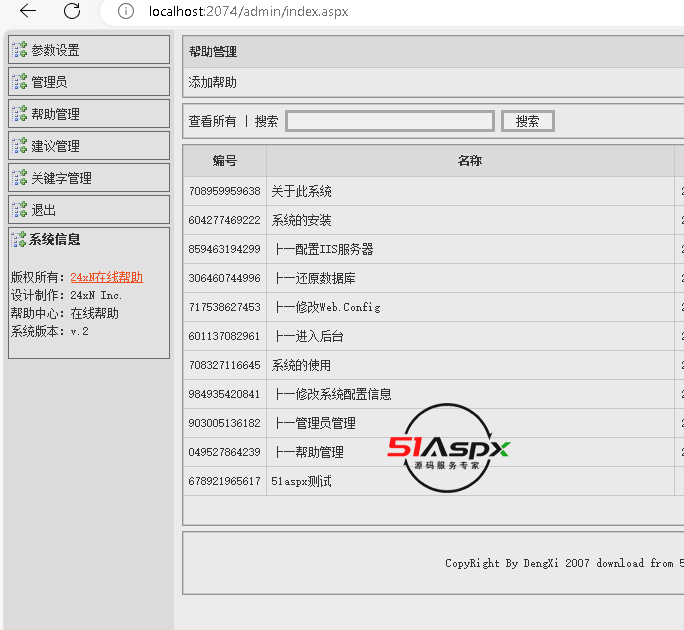Click 帮助管理 panel title
684x630 pixels.
coord(213,52)
